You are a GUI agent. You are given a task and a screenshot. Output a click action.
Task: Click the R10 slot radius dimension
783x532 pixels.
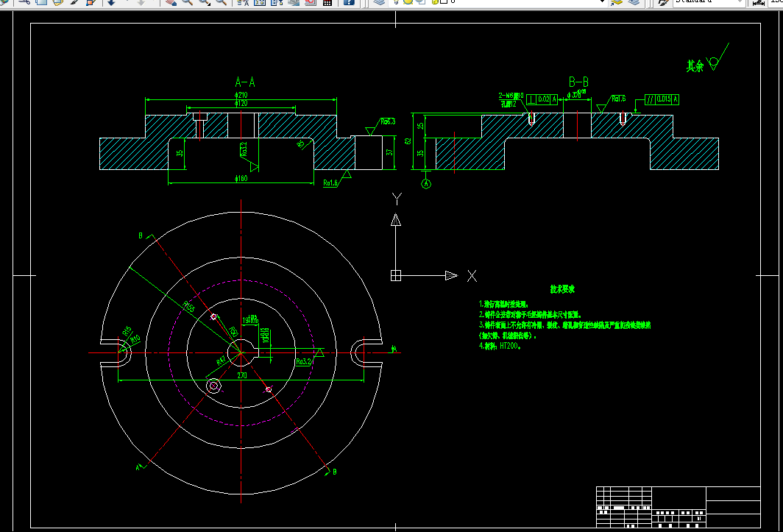pos(135,340)
